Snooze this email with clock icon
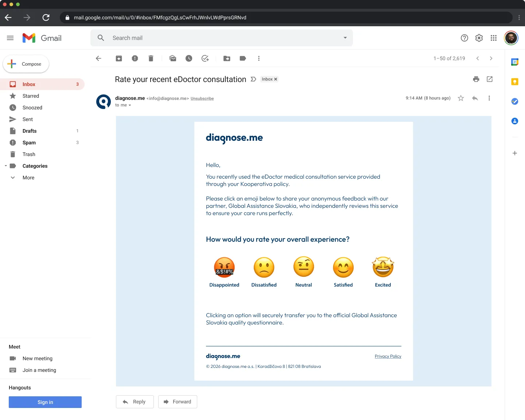This screenshot has width=525, height=420. point(189,58)
